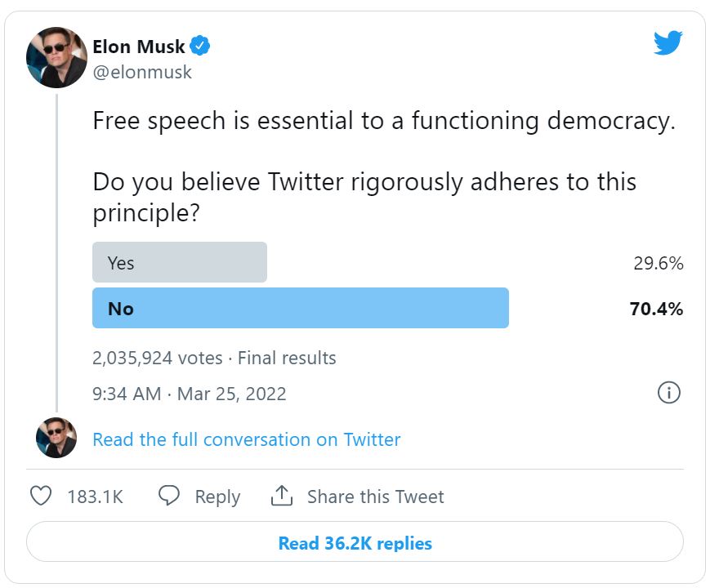Image resolution: width=710 pixels, height=588 pixels.
Task: Open the @elonmusk handle link
Action: coord(142,73)
